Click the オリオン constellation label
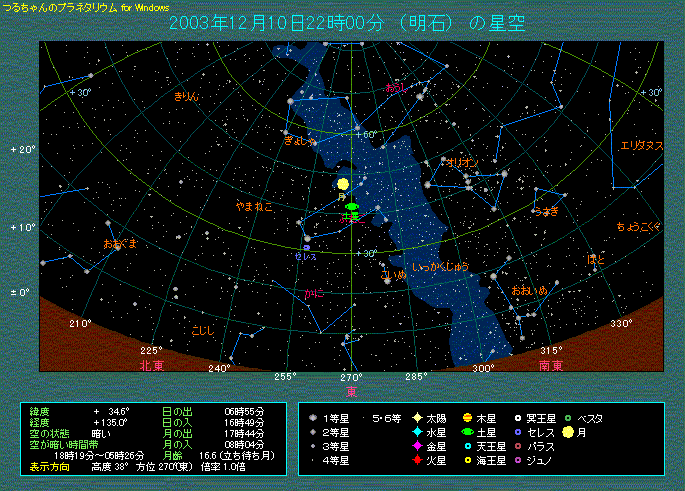 461,161
